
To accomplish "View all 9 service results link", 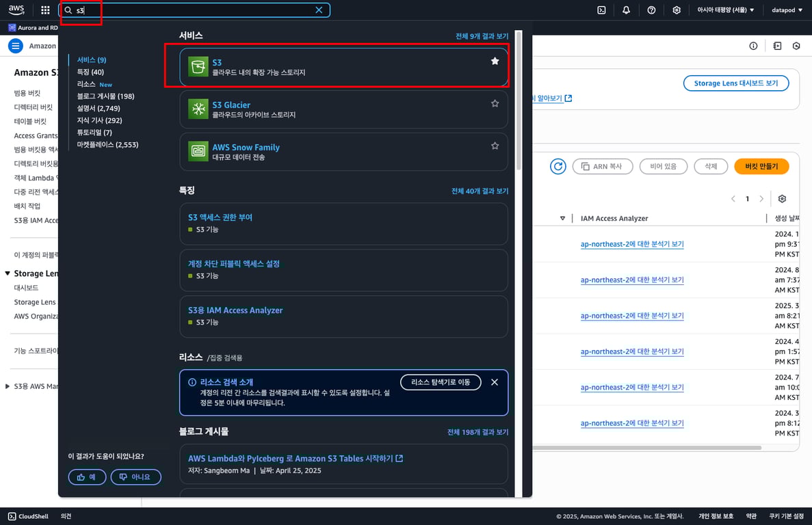I will point(482,36).
